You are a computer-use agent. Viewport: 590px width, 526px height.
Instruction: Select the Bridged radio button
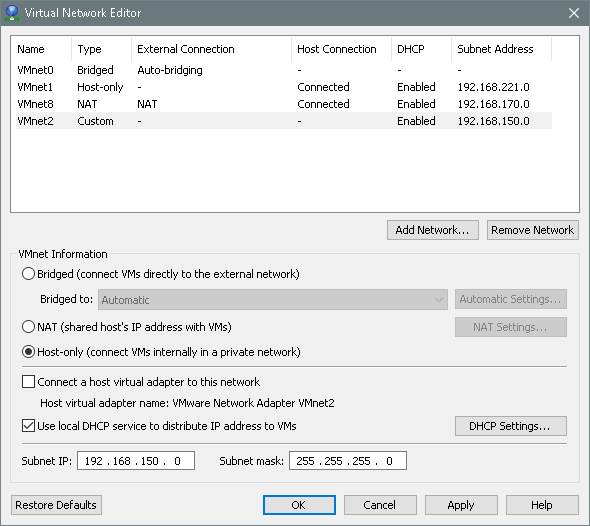[29, 274]
